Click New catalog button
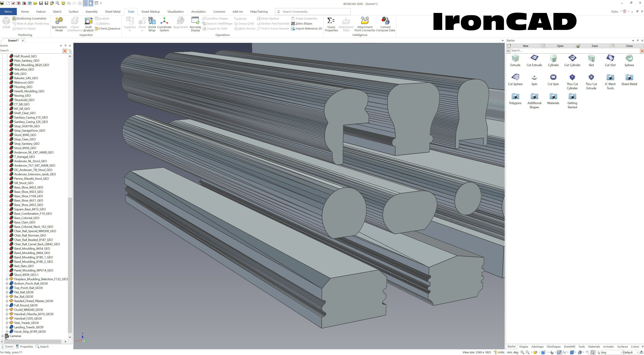The image size is (644, 355). click(x=523, y=46)
